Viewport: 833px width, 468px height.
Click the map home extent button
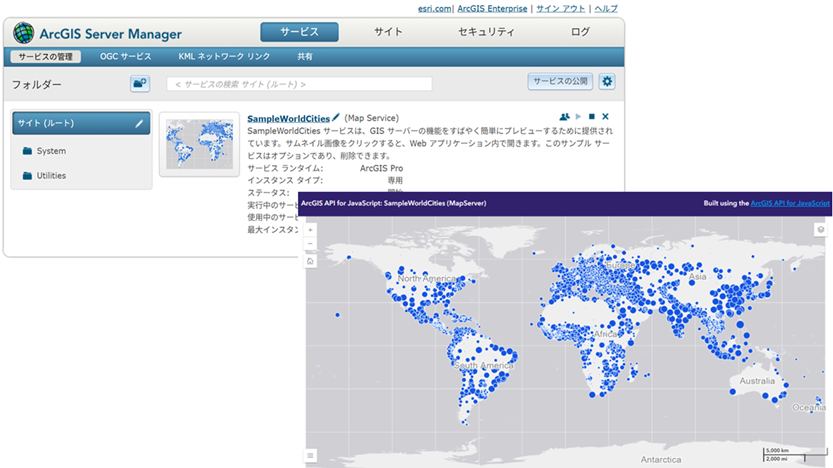tap(310, 261)
